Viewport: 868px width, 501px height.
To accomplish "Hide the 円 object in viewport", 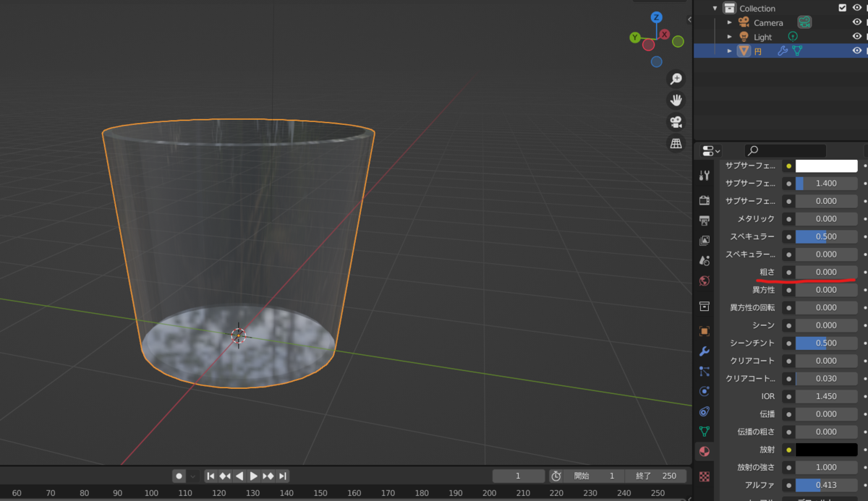I will (857, 51).
